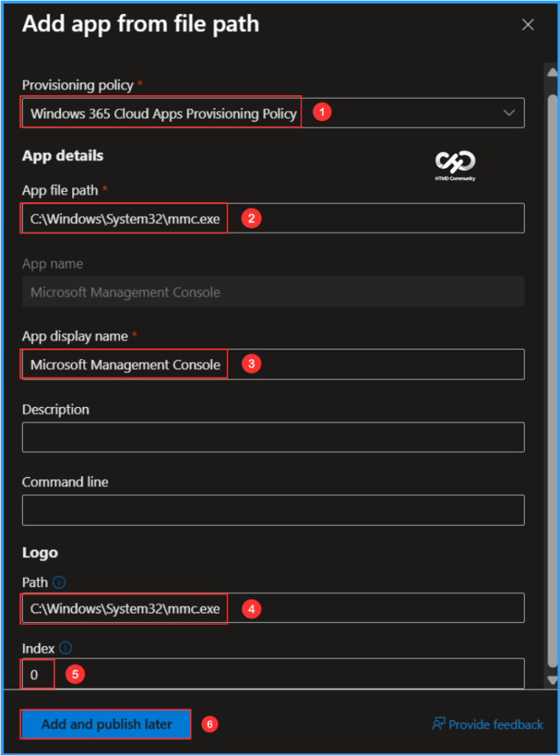560x755 pixels.
Task: Click the 'App name' label
Action: [52, 264]
